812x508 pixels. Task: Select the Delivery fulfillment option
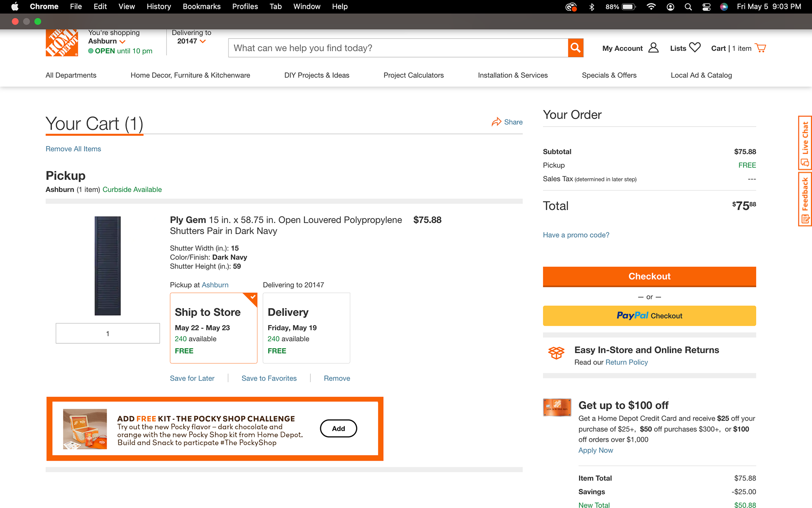pos(306,328)
